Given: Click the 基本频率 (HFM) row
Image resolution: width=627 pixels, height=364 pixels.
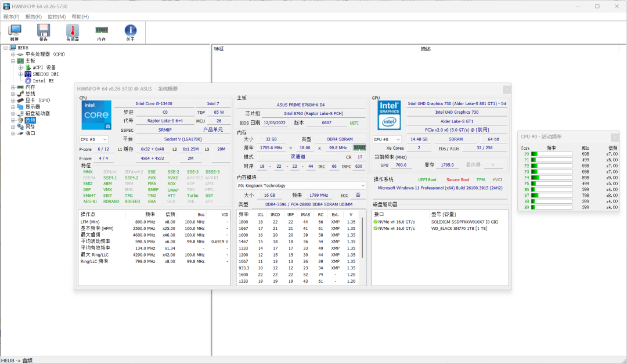Looking at the screenshot, I should click(154, 228).
